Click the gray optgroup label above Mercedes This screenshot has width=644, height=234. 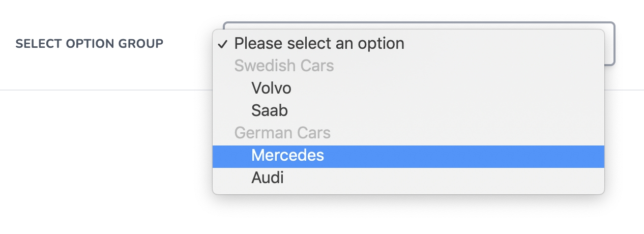click(282, 133)
